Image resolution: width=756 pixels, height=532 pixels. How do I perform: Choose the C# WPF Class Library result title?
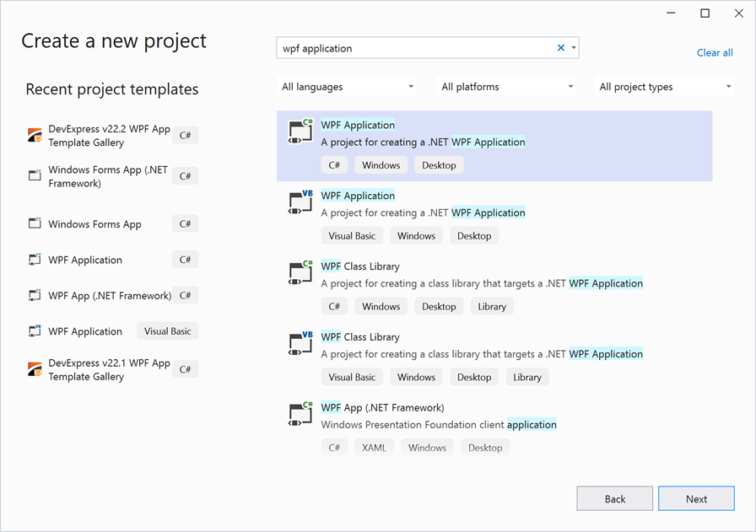tap(360, 266)
